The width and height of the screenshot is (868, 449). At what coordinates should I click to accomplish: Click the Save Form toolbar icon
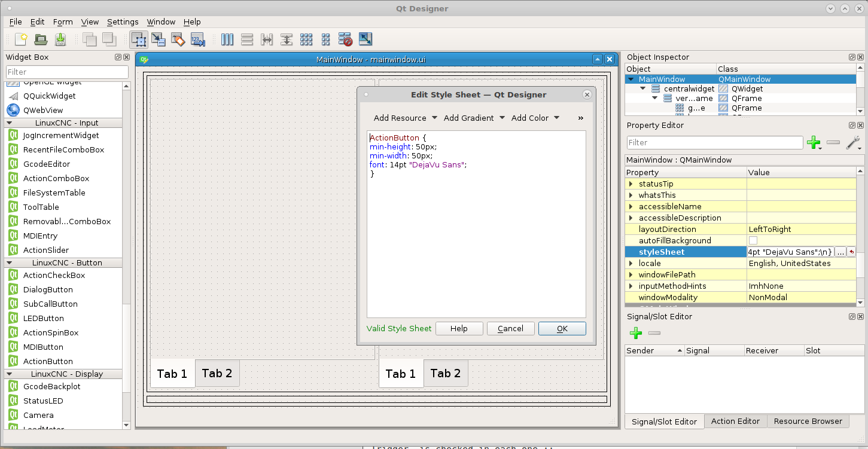click(60, 39)
